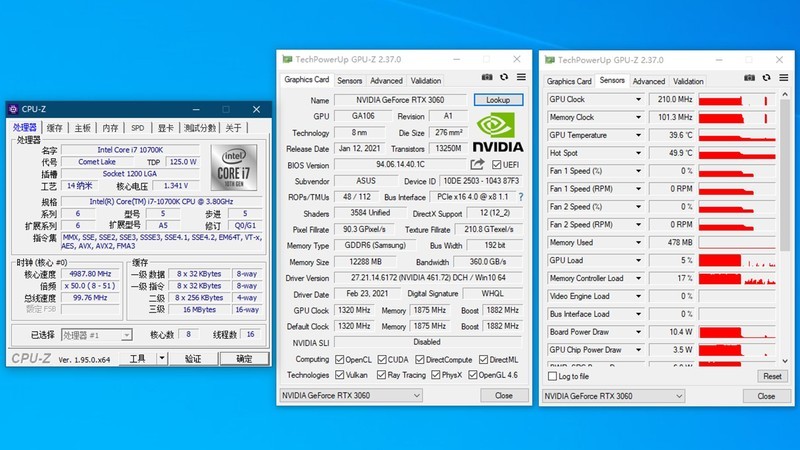Toggle the OpenGL 4.6 checkbox
This screenshot has height=450, width=800.
pos(472,375)
